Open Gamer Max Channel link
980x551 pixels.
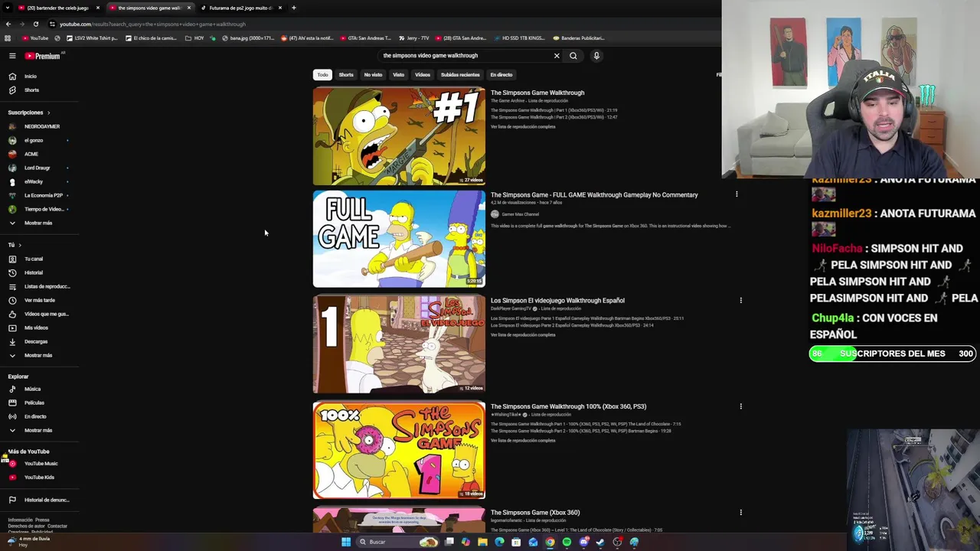(520, 214)
